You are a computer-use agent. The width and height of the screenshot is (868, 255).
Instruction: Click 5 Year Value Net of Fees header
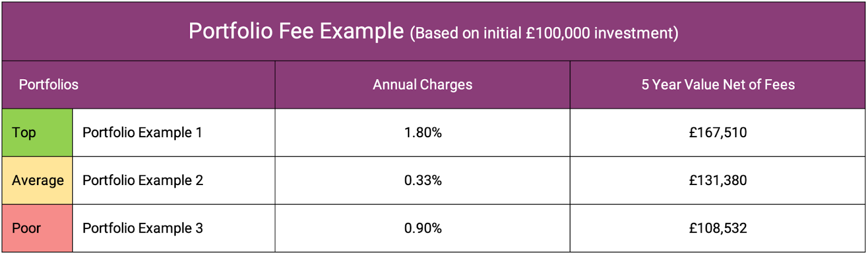point(718,85)
